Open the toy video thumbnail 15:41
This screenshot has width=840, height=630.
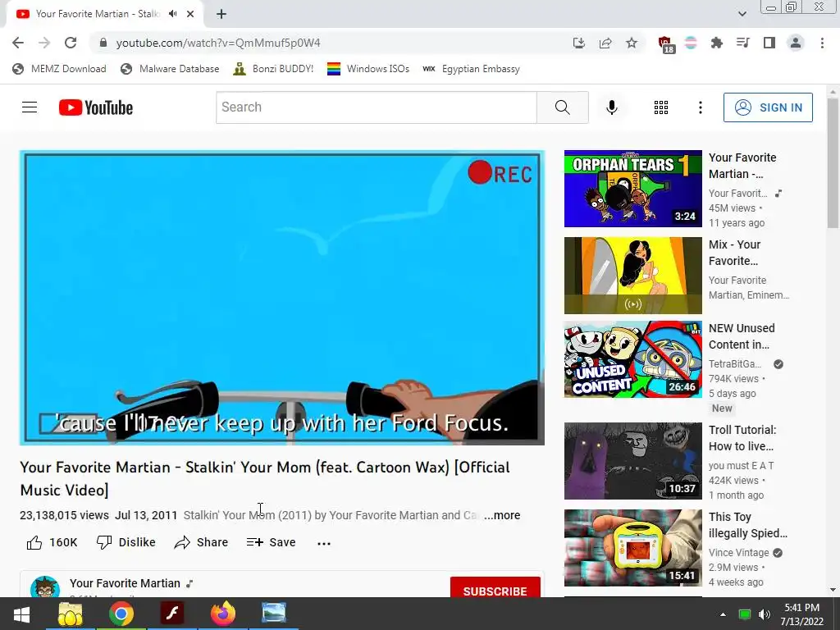pyautogui.click(x=632, y=548)
